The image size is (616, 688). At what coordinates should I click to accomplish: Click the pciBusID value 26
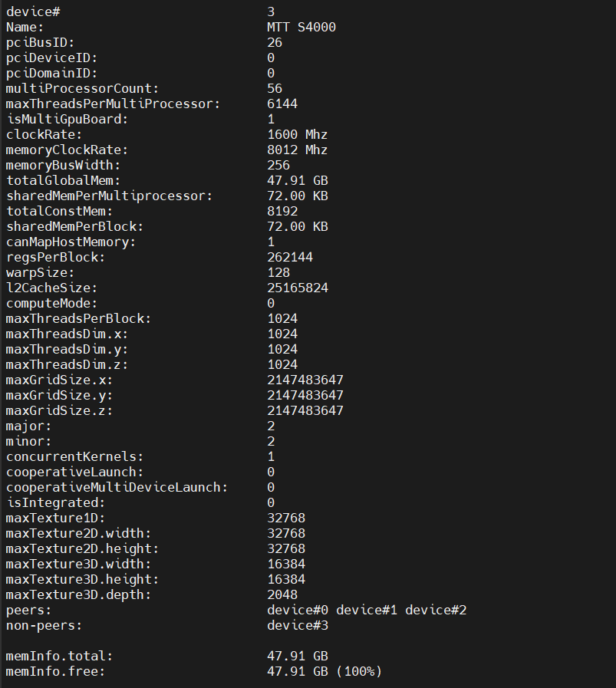point(275,42)
